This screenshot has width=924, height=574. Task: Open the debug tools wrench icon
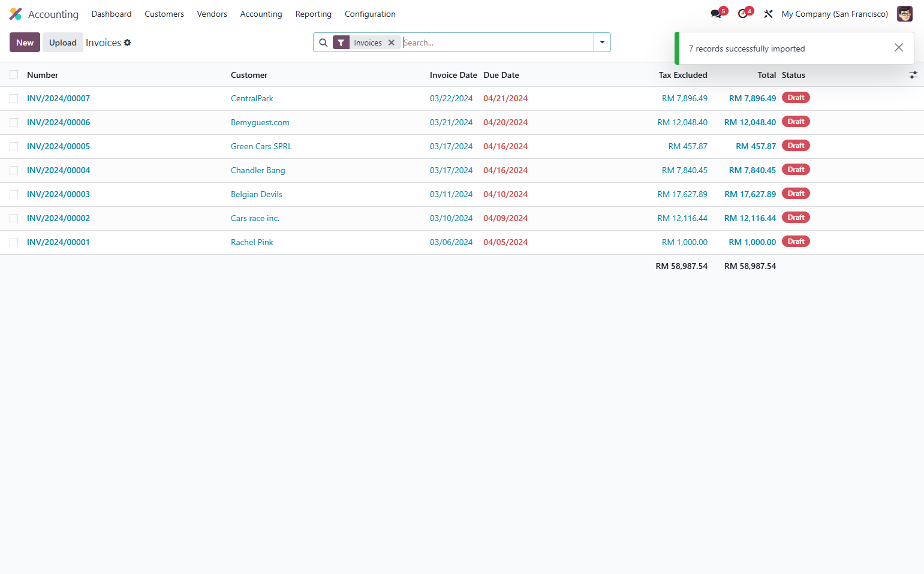(x=768, y=14)
